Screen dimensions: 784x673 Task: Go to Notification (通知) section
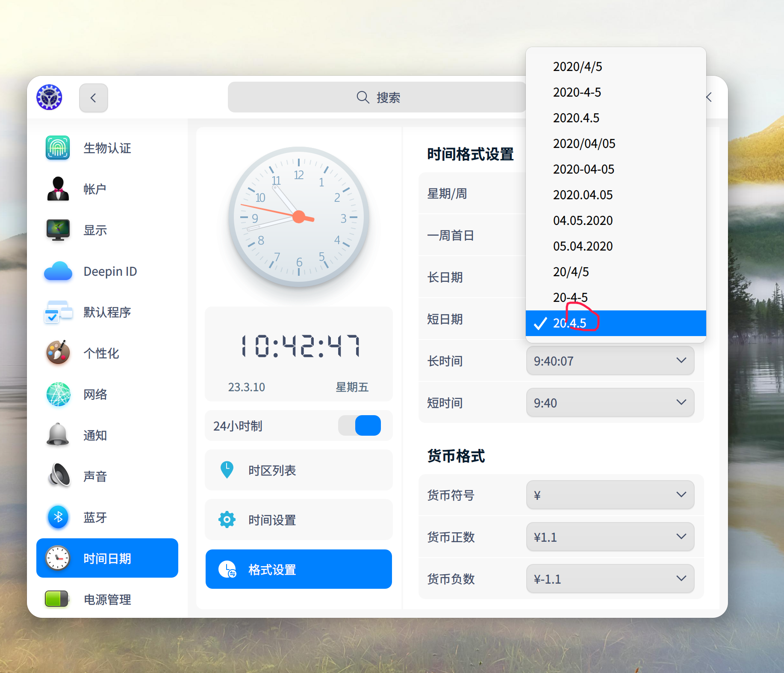tap(107, 435)
